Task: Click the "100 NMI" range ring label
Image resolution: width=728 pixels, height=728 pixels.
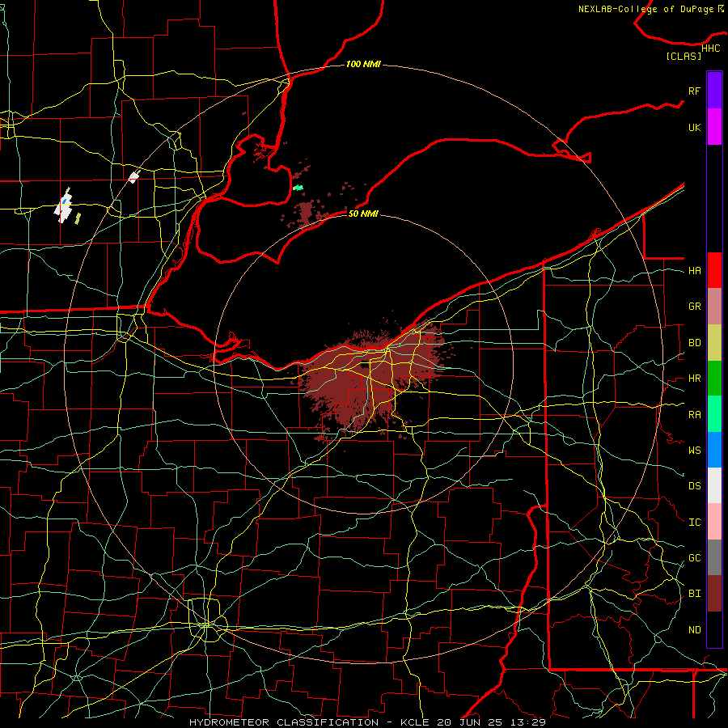Action: 363,64
